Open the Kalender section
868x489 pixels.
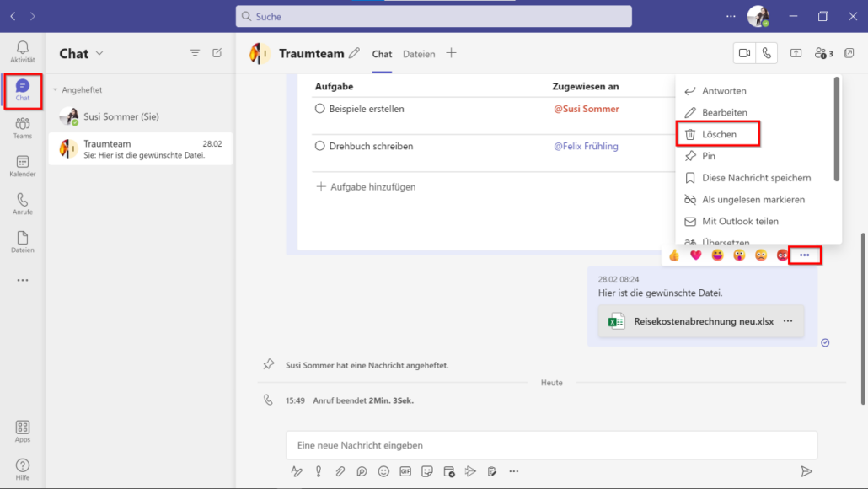pyautogui.click(x=22, y=166)
